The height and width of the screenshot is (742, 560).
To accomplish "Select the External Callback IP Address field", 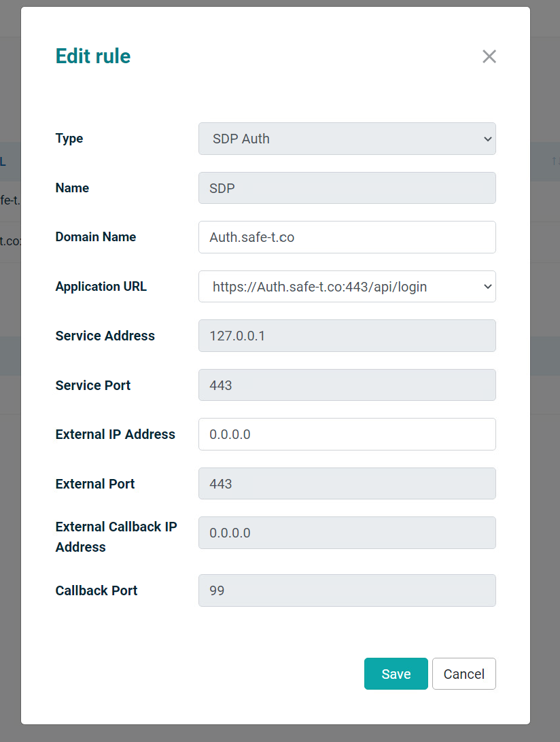I will [347, 533].
